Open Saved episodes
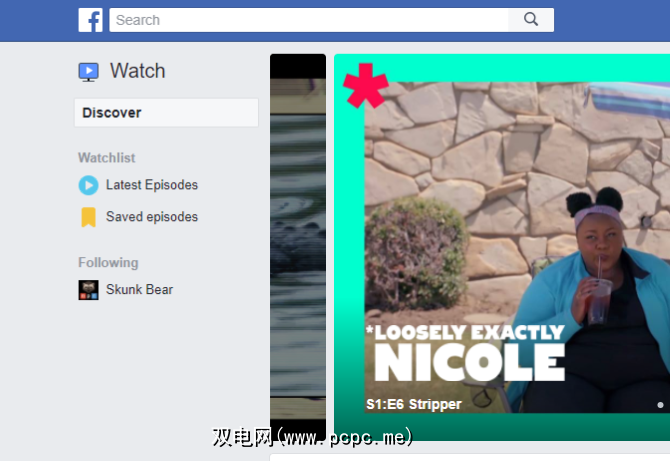The image size is (670, 461). point(152,217)
